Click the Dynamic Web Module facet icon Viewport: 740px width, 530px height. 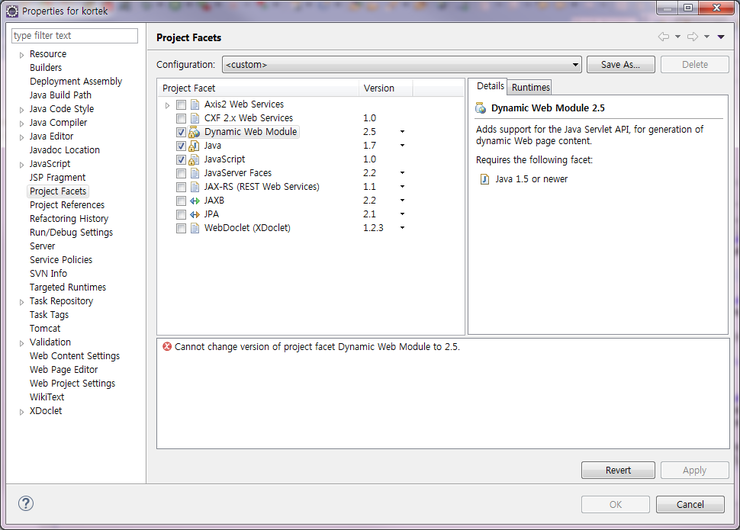point(194,132)
